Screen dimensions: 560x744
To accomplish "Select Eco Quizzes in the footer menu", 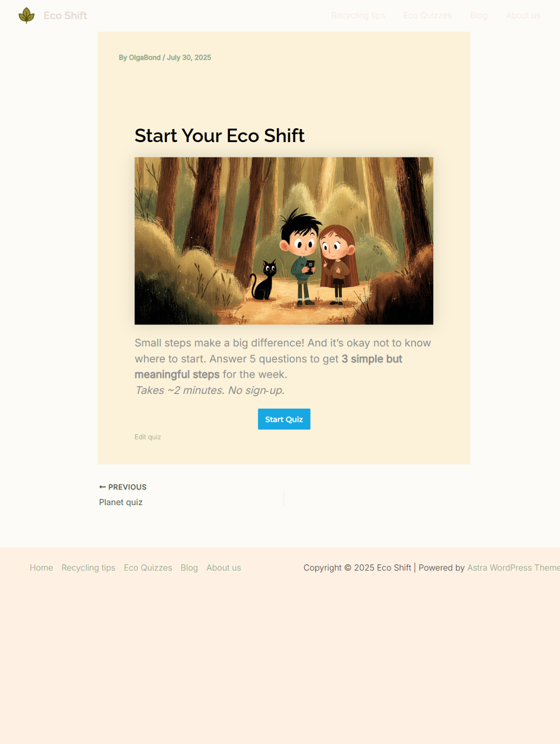I will (x=148, y=568).
